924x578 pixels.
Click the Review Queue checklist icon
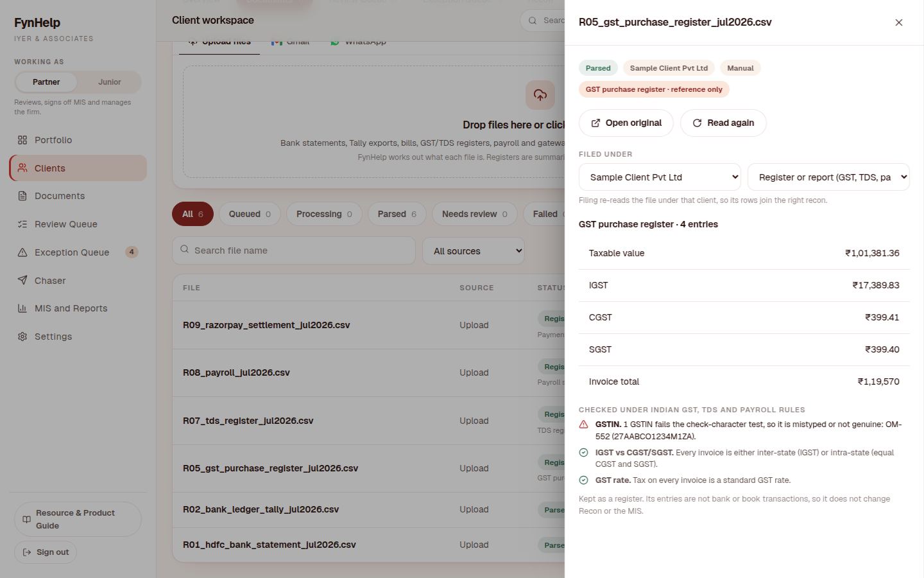tap(22, 224)
